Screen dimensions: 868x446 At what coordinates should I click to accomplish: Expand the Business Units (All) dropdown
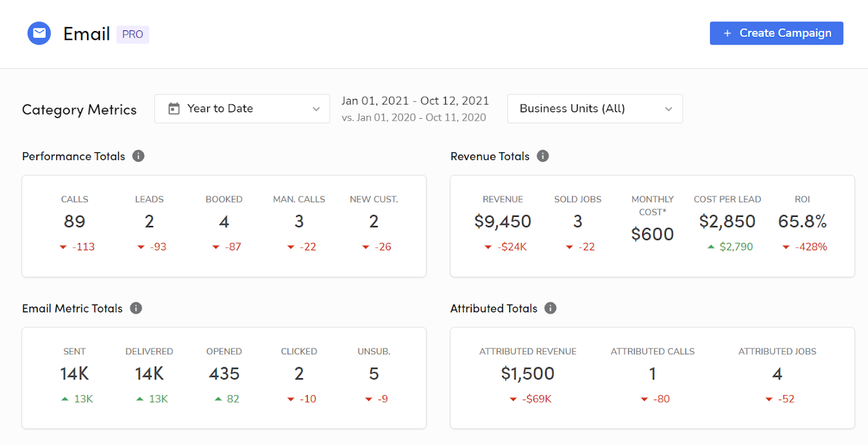click(594, 108)
